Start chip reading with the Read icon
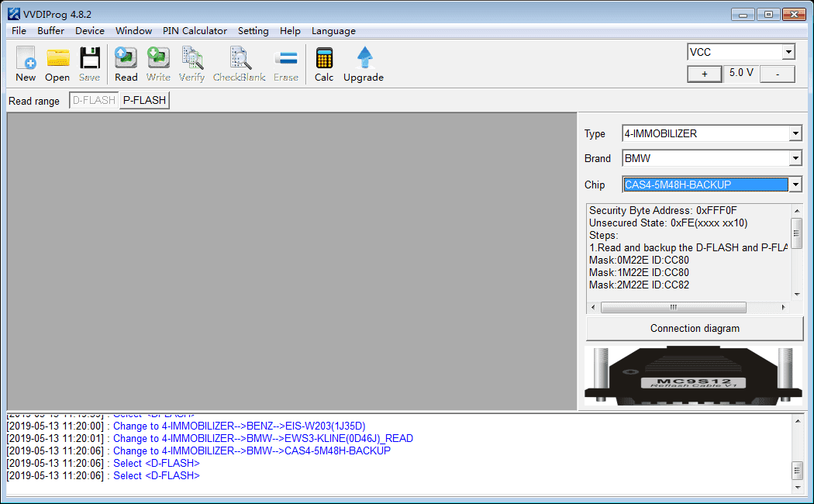 pos(126,58)
